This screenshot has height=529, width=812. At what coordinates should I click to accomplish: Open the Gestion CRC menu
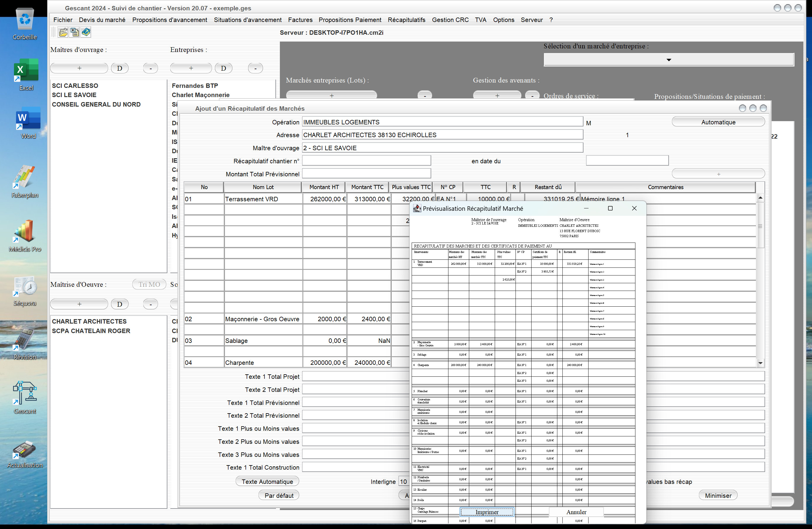point(450,20)
